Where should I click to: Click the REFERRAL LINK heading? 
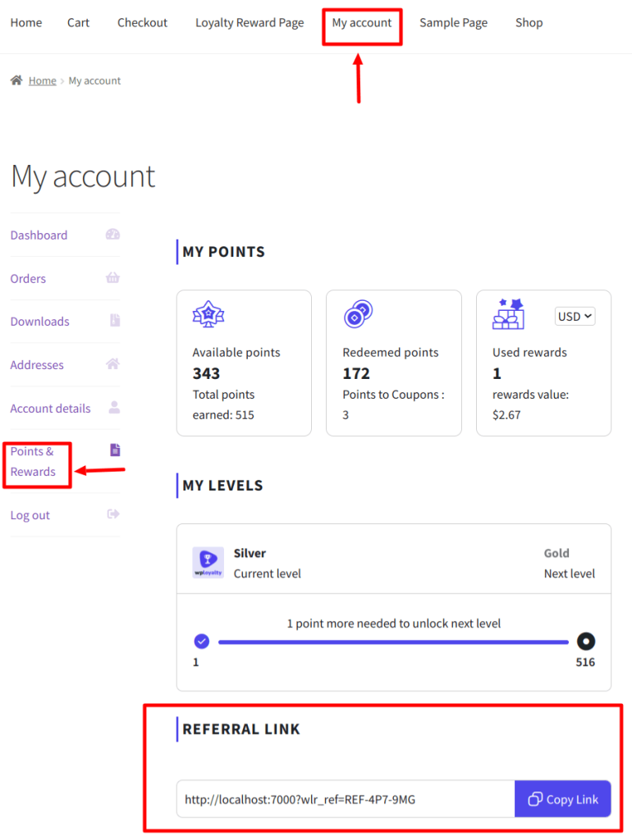241,729
